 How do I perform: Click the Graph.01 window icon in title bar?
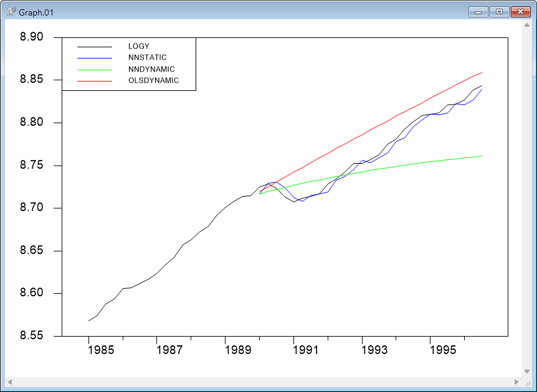point(11,12)
